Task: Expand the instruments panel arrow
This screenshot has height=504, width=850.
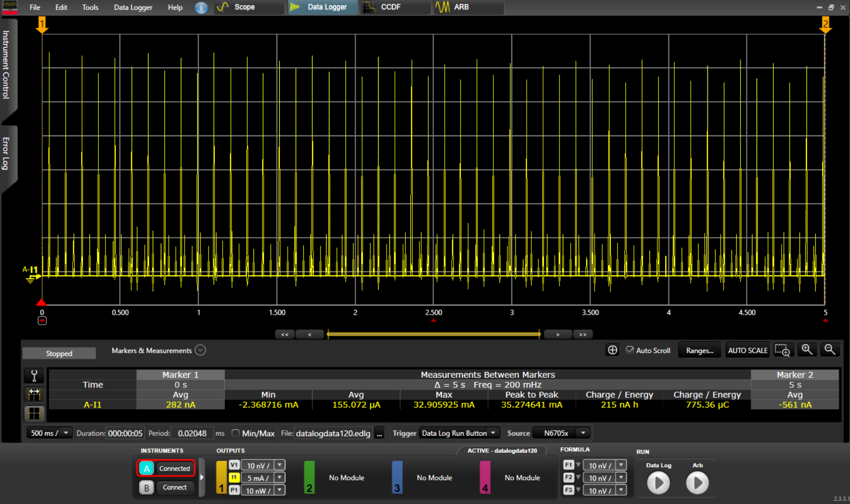Action: pyautogui.click(x=202, y=477)
